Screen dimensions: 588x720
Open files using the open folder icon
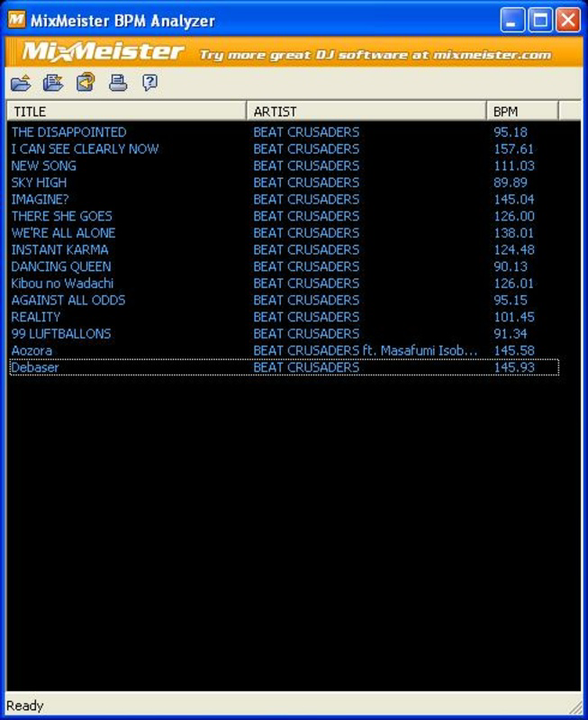pyautogui.click(x=21, y=83)
